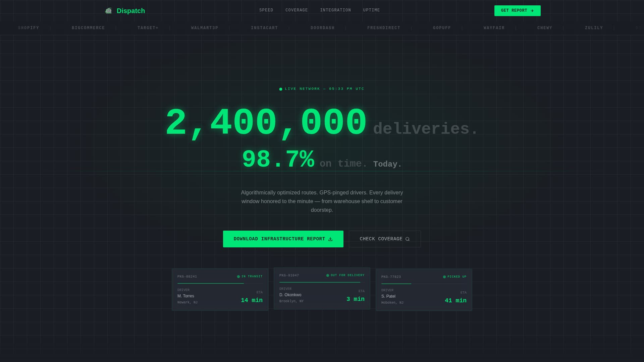The height and width of the screenshot is (362, 644).
Task: Click the PKG-77823 progress bar
Action: pyautogui.click(x=424, y=284)
